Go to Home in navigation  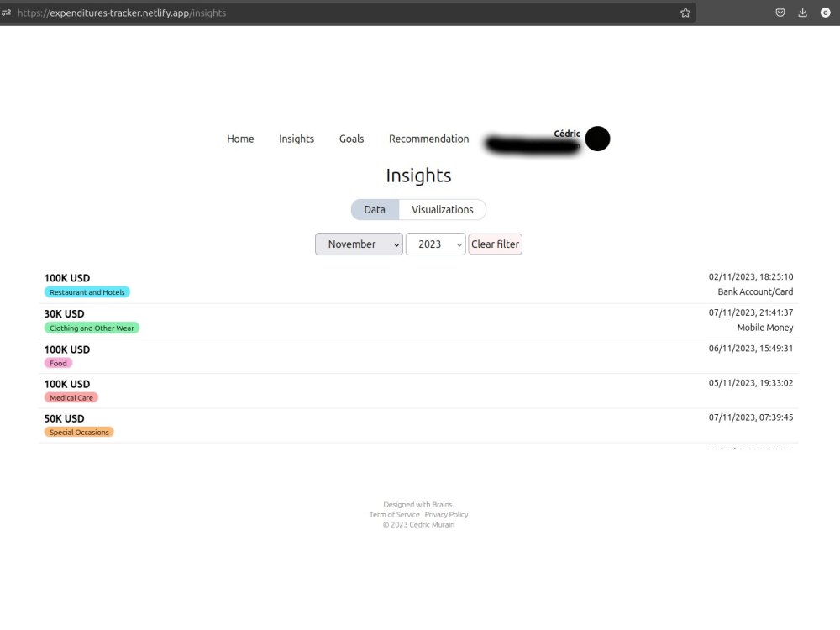(x=240, y=139)
